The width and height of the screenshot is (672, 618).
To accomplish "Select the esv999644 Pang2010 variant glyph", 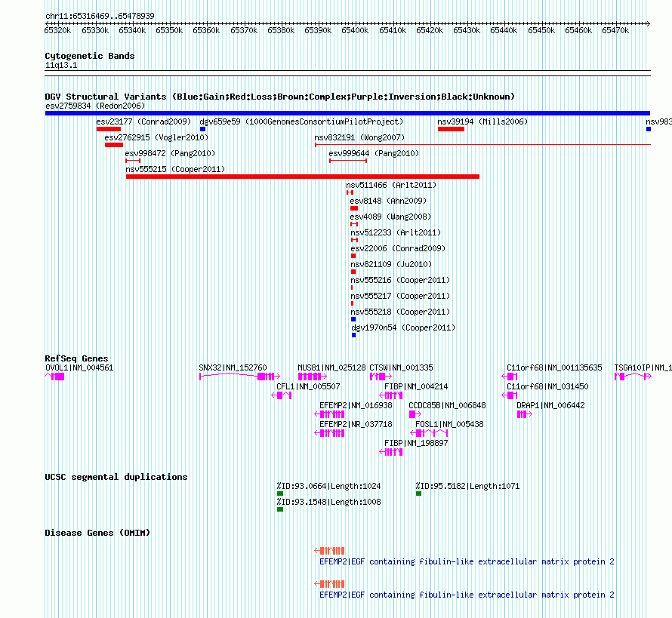I will 348,161.
